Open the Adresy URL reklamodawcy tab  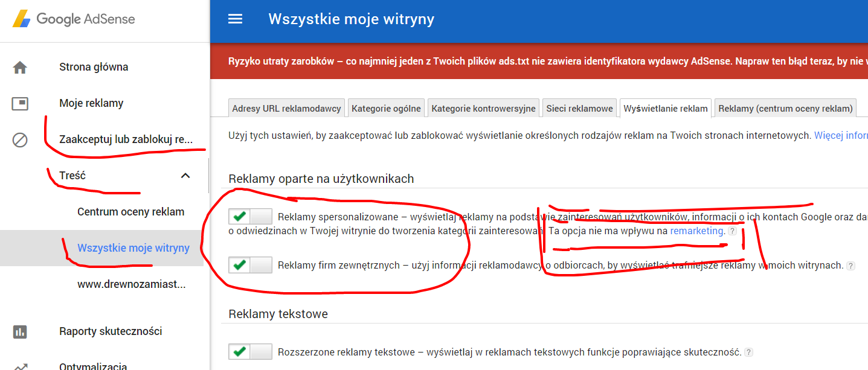point(286,109)
